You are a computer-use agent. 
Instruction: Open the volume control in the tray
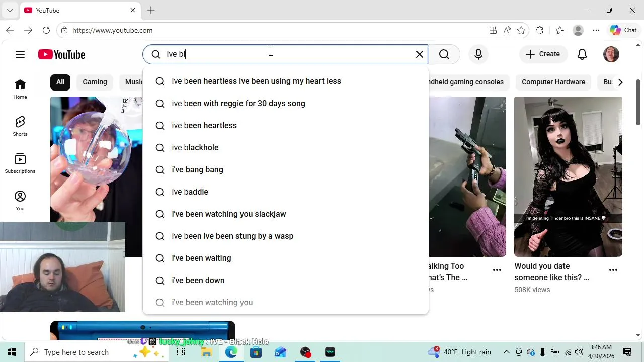(579, 352)
